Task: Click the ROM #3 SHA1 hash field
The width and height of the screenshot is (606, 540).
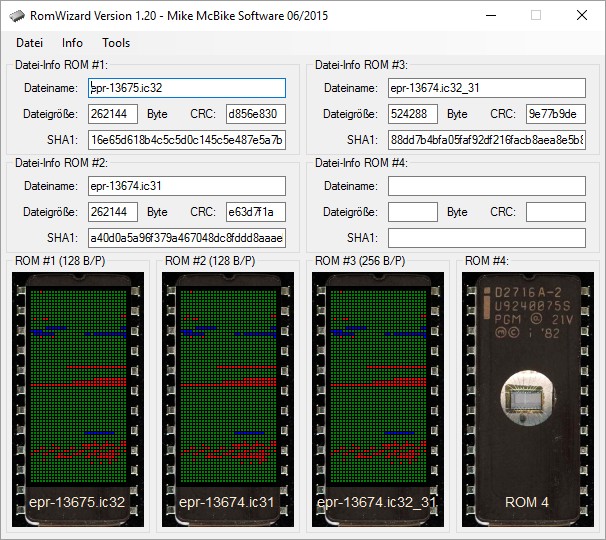Action: pyautogui.click(x=486, y=139)
